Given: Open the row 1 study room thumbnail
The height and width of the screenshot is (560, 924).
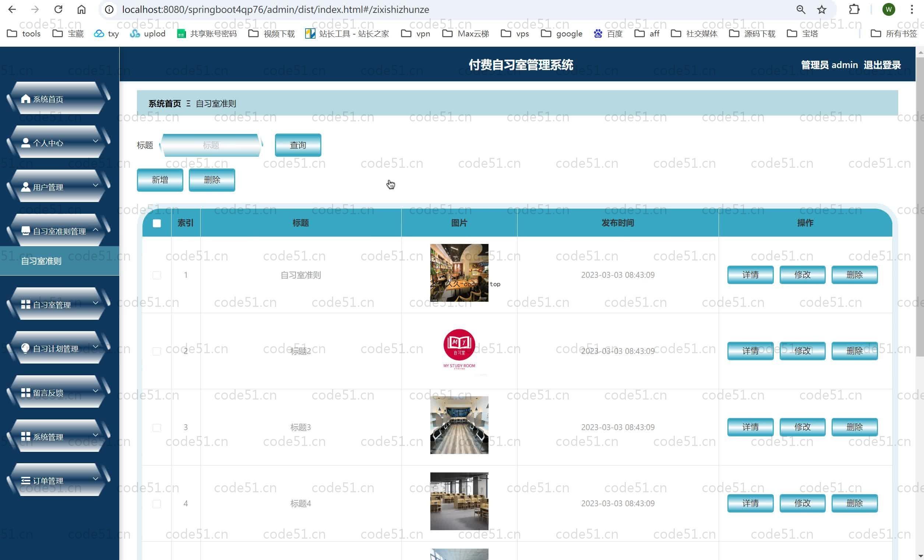Looking at the screenshot, I should pos(459,273).
